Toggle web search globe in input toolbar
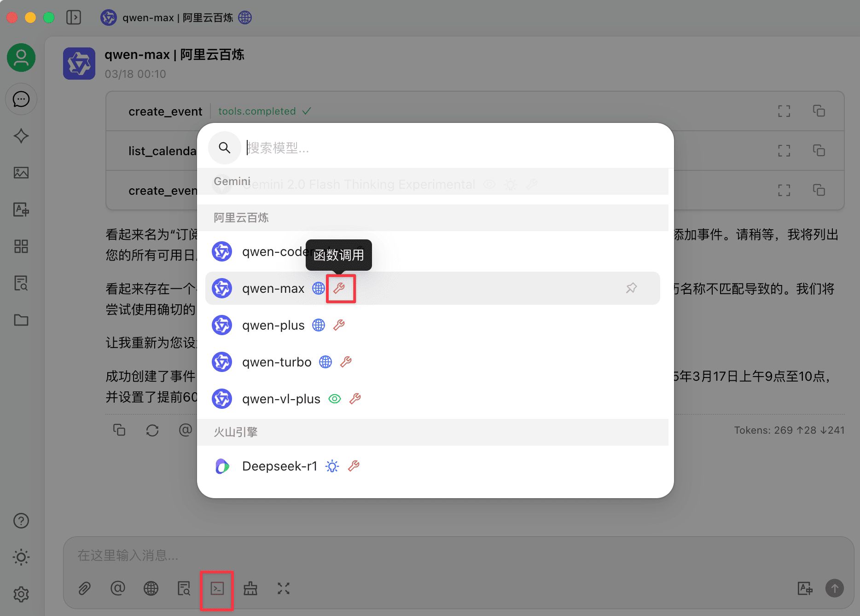The height and width of the screenshot is (616, 860). coord(151,588)
